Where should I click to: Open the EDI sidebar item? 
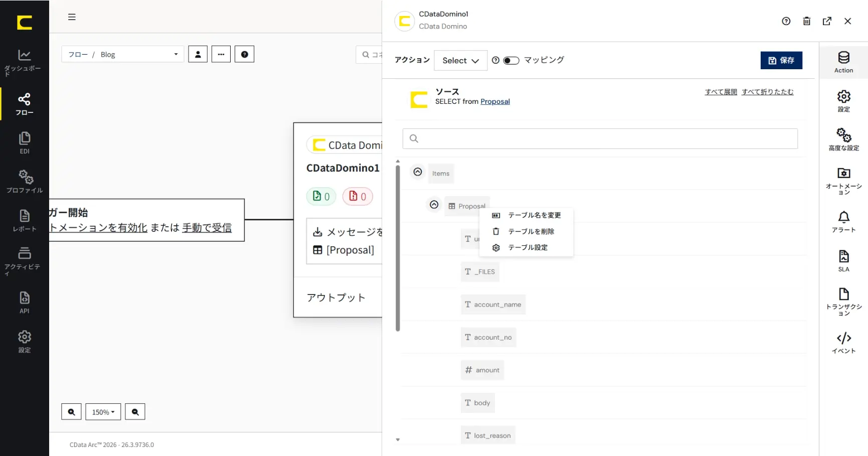coord(24,143)
